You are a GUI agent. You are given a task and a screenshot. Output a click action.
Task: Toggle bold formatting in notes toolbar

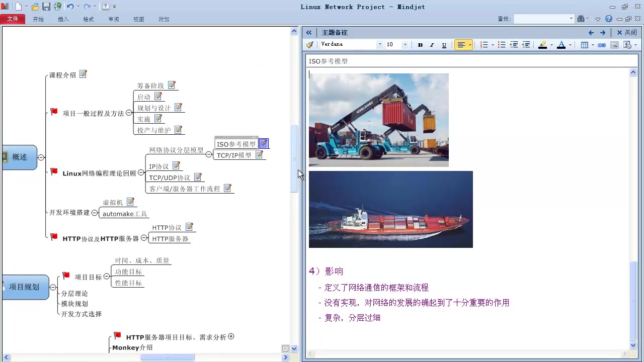click(x=420, y=45)
